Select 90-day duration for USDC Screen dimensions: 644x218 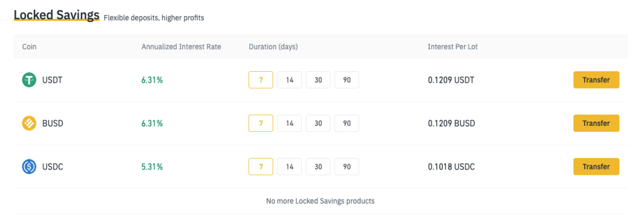point(347,166)
